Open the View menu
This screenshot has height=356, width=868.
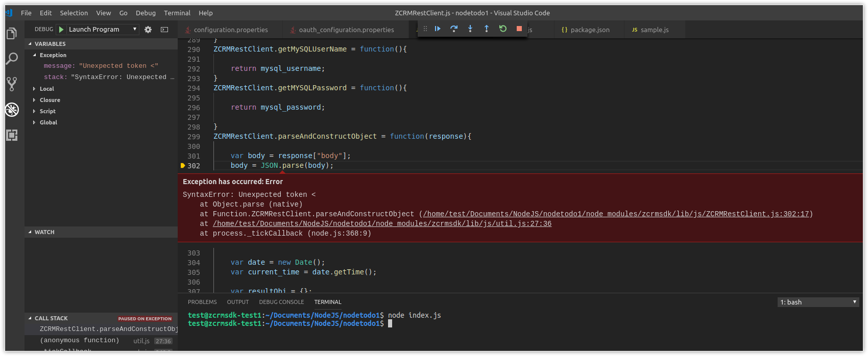coord(104,13)
